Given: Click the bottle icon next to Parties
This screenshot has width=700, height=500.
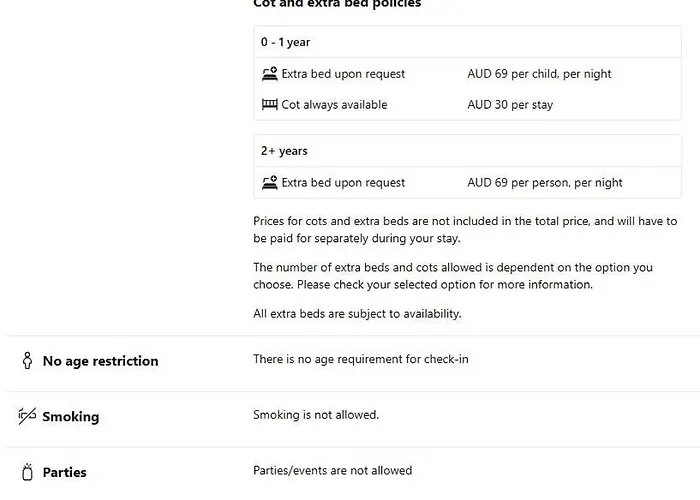Looking at the screenshot, I should tap(27, 472).
